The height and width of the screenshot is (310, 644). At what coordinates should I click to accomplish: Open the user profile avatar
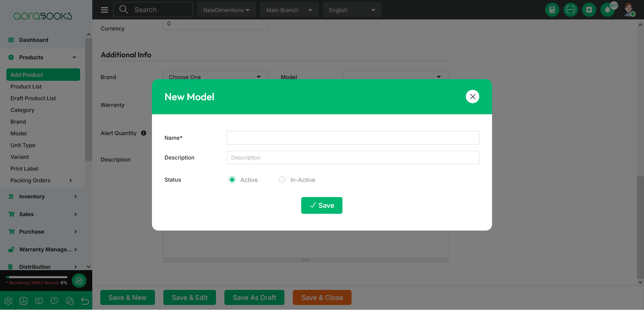[629, 10]
